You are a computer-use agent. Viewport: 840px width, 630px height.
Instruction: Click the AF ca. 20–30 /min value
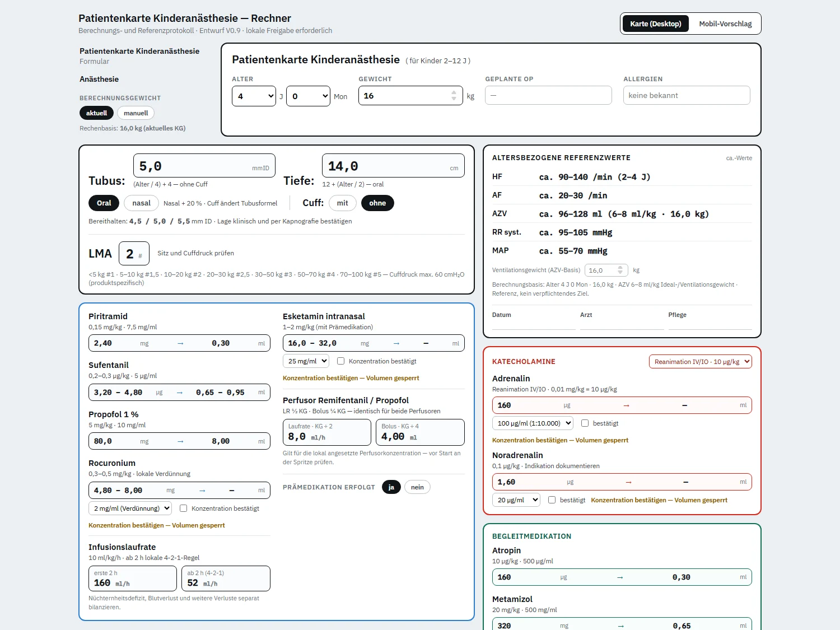coord(573,195)
